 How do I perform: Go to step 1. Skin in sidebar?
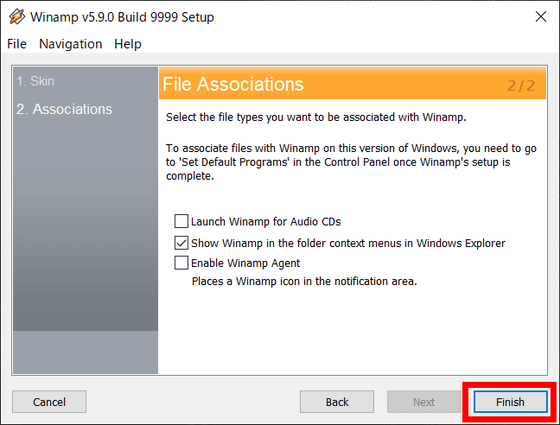pyautogui.click(x=36, y=81)
